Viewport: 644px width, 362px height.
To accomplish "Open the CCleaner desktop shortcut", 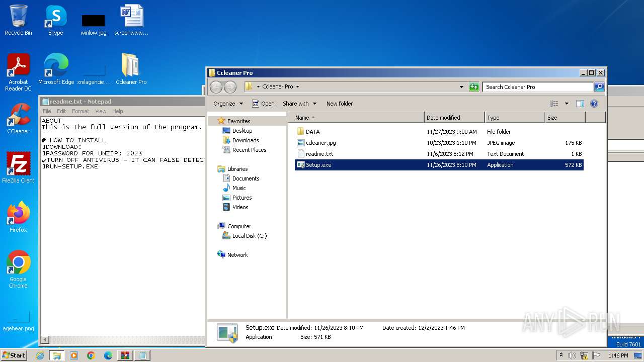I will pyautogui.click(x=18, y=119).
